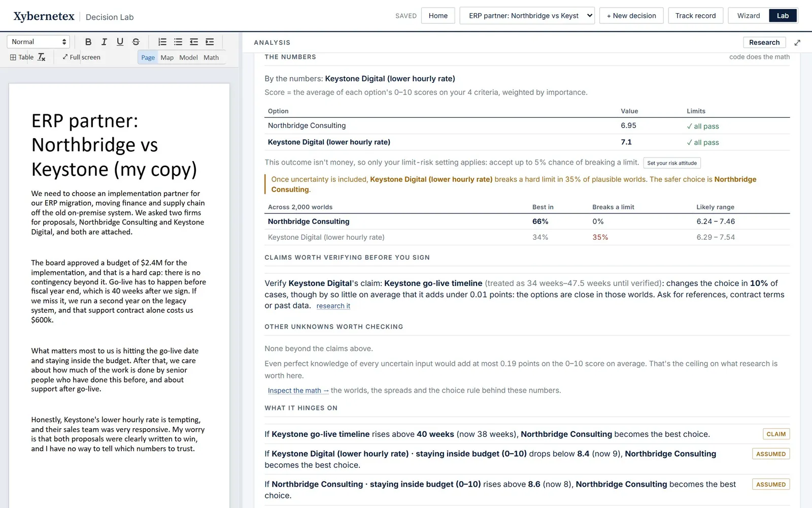812x508 pixels.
Task: Click the 'code does the math' note
Action: [x=759, y=57]
